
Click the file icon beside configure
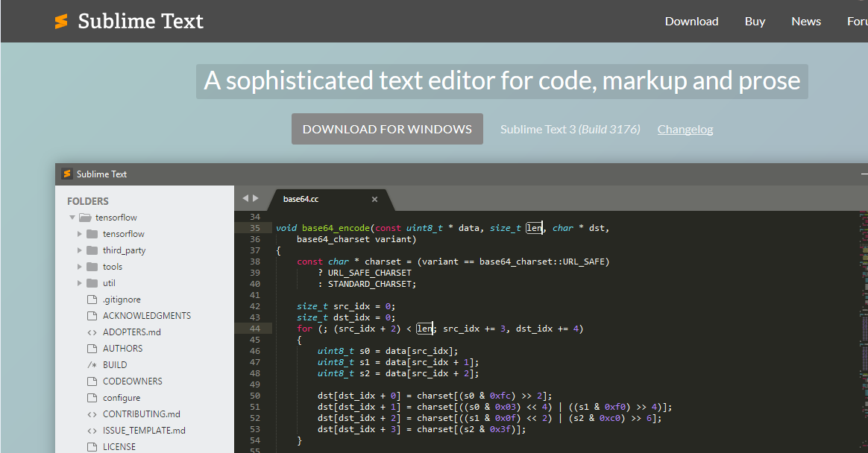pyautogui.click(x=92, y=398)
